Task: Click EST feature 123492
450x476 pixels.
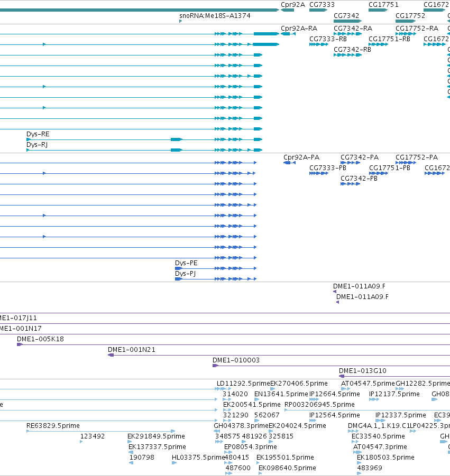Action: click(x=81, y=442)
